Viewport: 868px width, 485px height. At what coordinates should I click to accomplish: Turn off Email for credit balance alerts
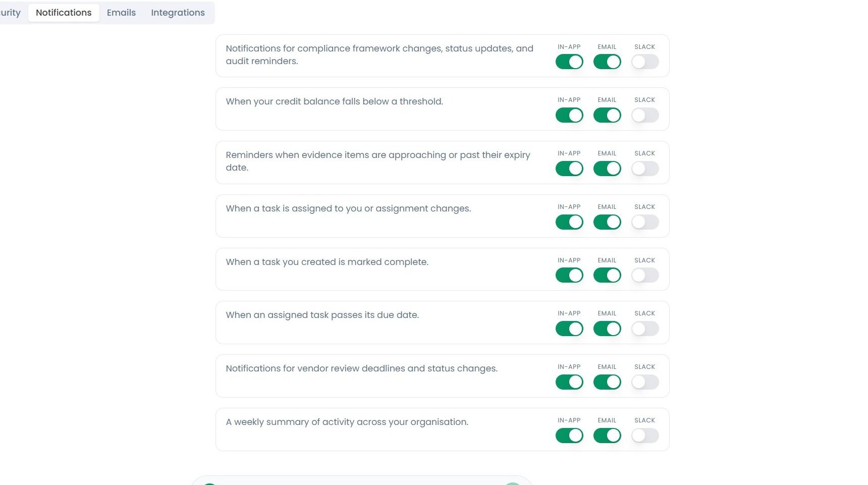coord(607,115)
